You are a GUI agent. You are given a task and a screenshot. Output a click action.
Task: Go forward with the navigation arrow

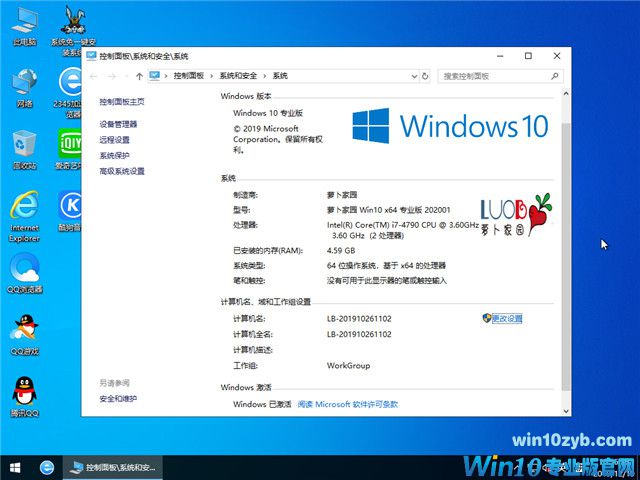pyautogui.click(x=111, y=76)
